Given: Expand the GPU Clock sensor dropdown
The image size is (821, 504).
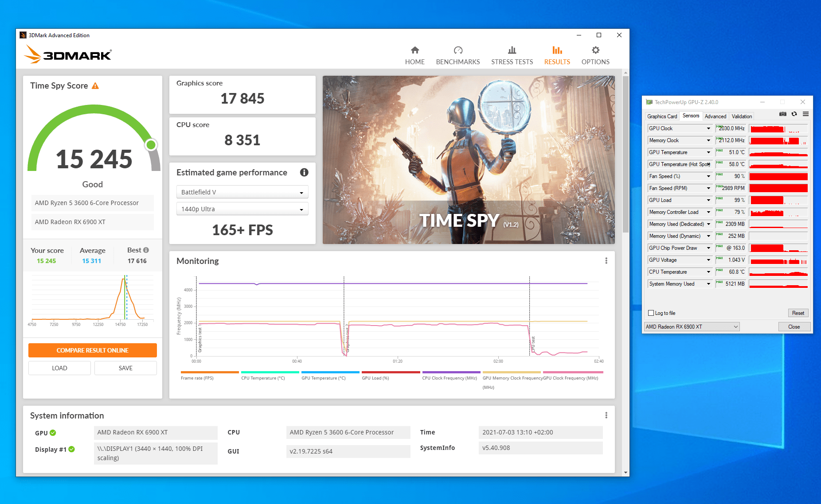Looking at the screenshot, I should pos(708,128).
